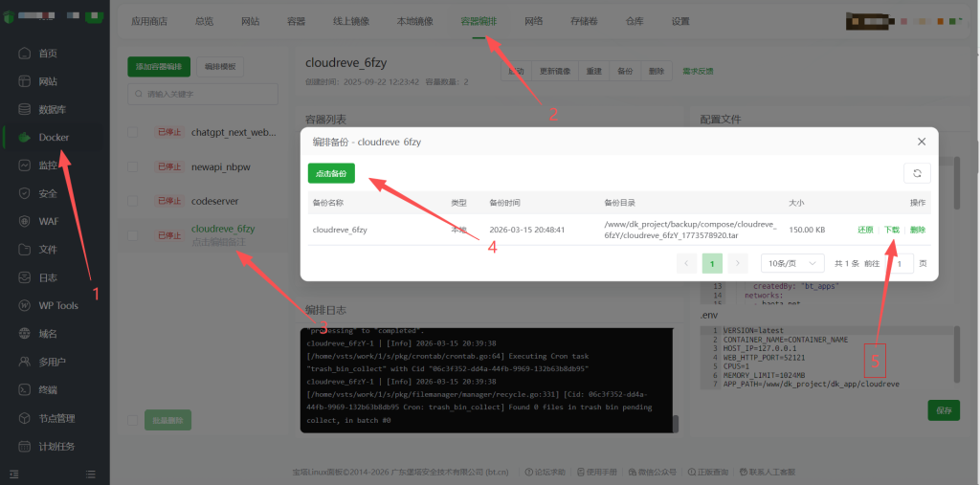Click the Docker whale icon in sidebar

click(26, 138)
